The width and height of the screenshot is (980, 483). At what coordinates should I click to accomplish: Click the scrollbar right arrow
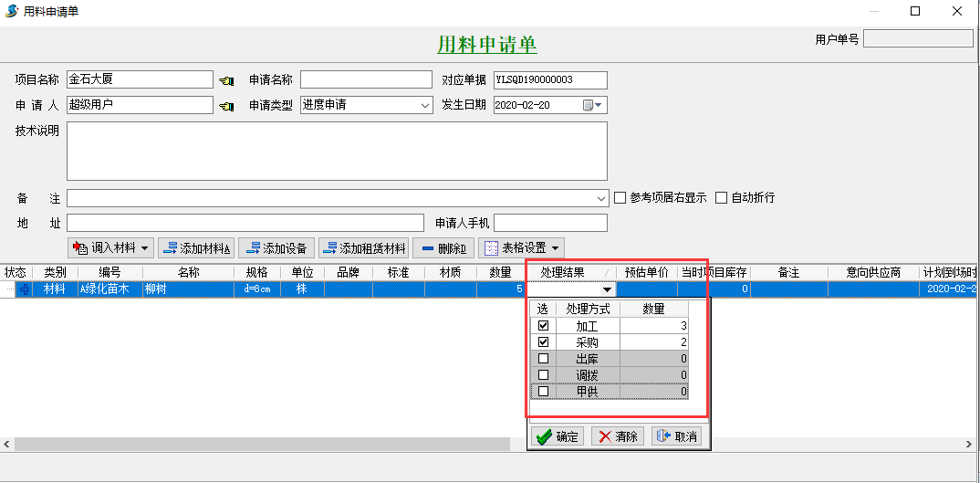click(969, 444)
